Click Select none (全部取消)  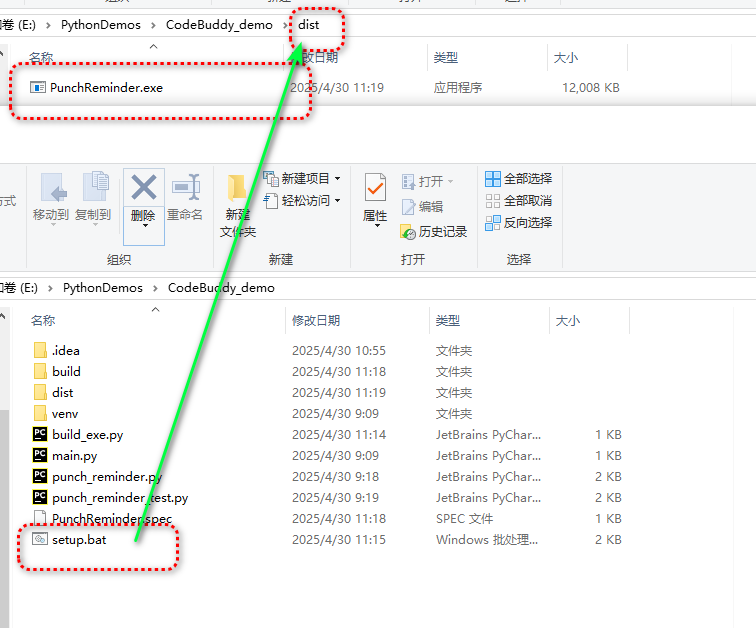518,200
